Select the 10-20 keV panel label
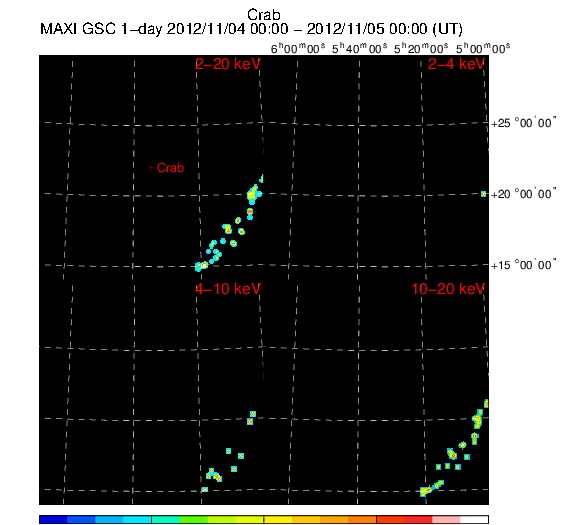570x525 pixels. 448,289
